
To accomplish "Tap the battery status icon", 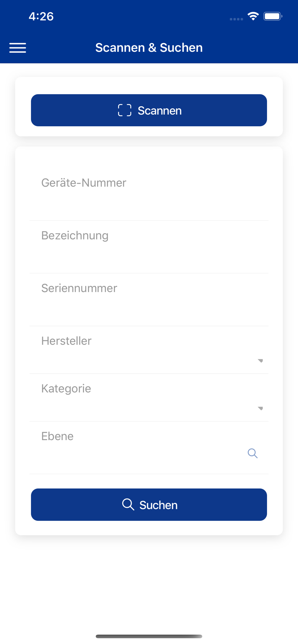I will 273,16.
